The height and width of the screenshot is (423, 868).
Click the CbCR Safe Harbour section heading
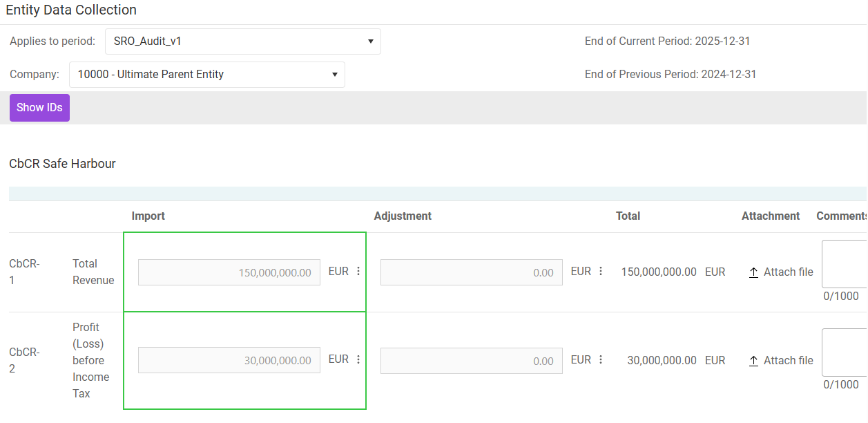(x=62, y=164)
